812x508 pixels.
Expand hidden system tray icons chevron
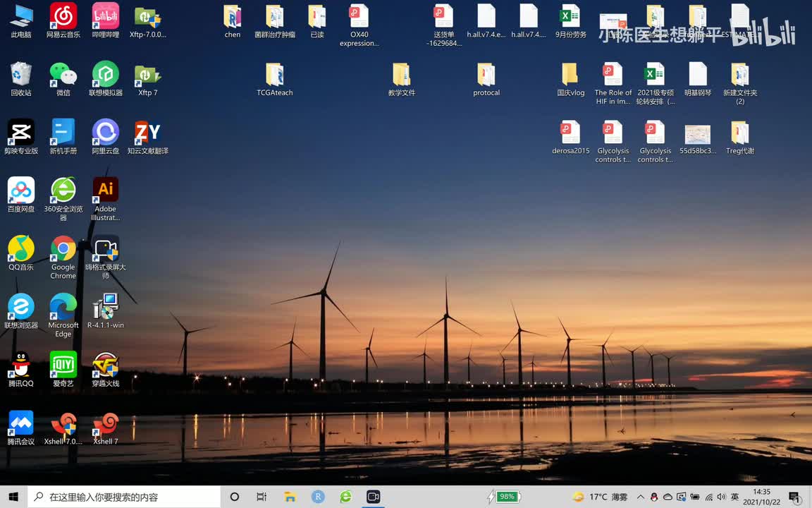pyautogui.click(x=641, y=497)
